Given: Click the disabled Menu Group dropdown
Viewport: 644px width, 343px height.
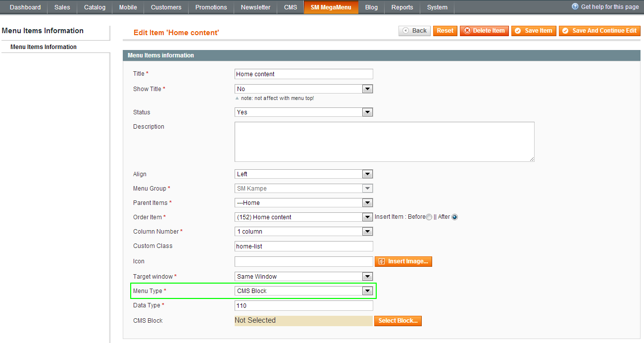Looking at the screenshot, I should click(304, 189).
